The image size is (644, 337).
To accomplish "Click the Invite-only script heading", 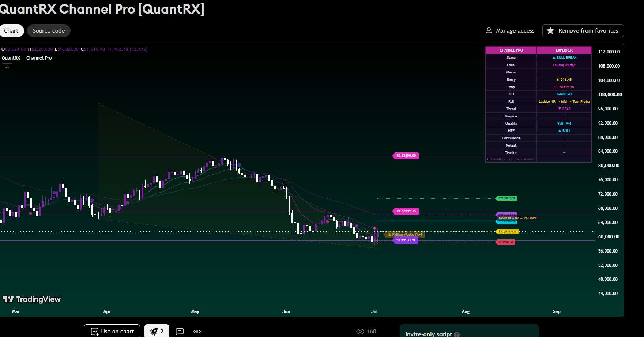I will [428, 334].
